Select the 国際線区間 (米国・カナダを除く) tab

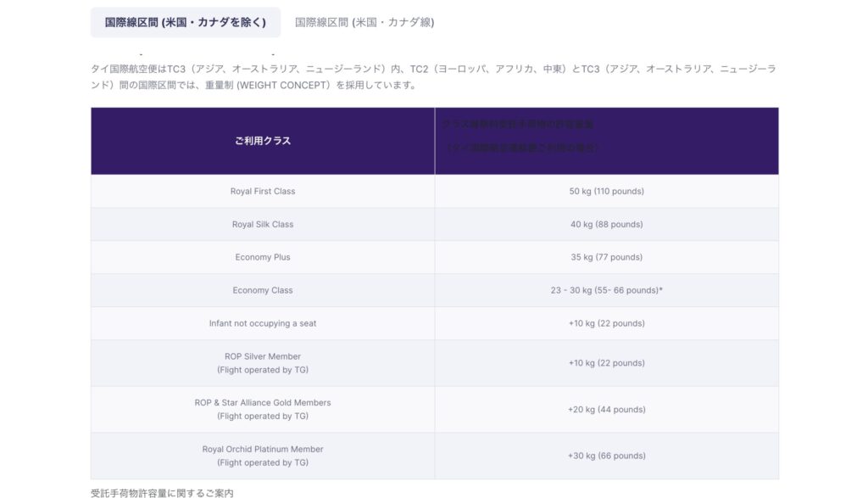coord(185,22)
